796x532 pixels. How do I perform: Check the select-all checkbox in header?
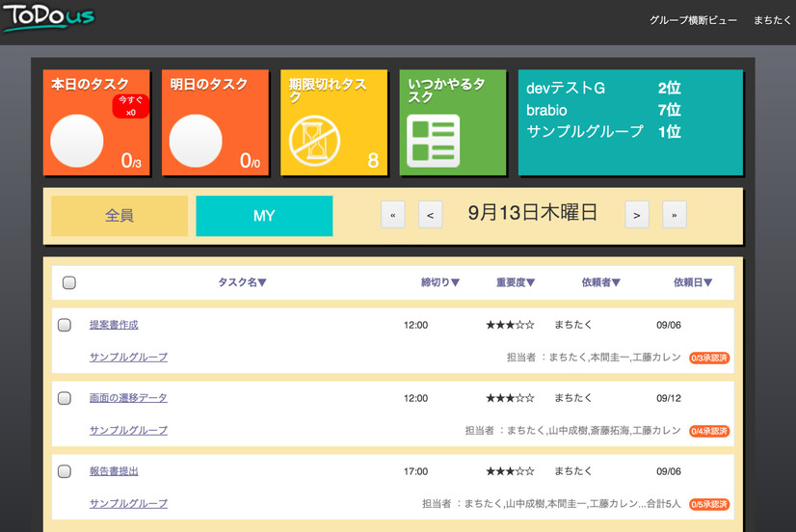click(68, 282)
